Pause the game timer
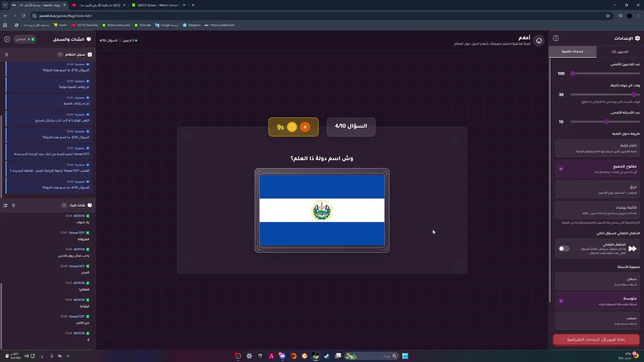 click(305, 127)
